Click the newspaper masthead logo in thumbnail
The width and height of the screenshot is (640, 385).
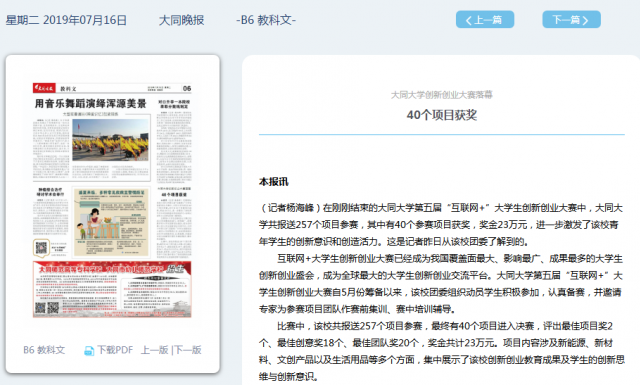point(44,88)
